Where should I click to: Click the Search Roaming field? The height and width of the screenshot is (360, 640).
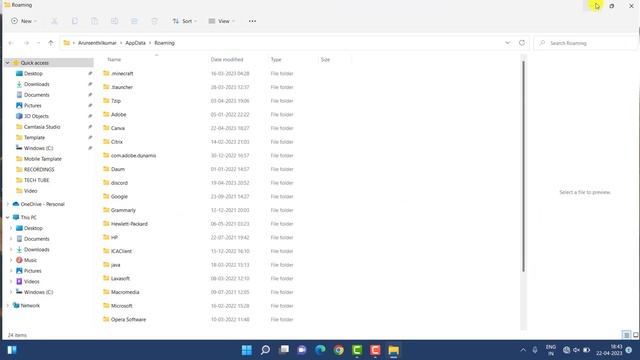[x=586, y=43]
